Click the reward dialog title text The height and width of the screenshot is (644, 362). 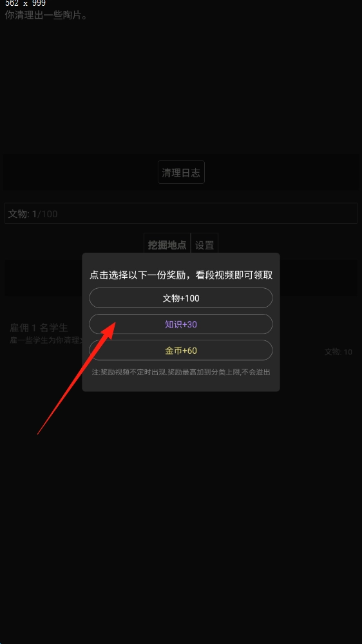[x=181, y=275]
